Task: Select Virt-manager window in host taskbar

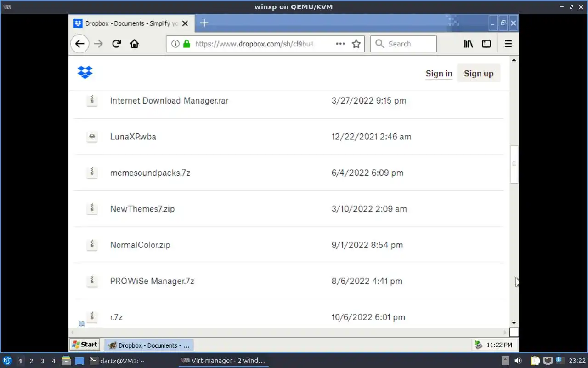Action: [223, 361]
